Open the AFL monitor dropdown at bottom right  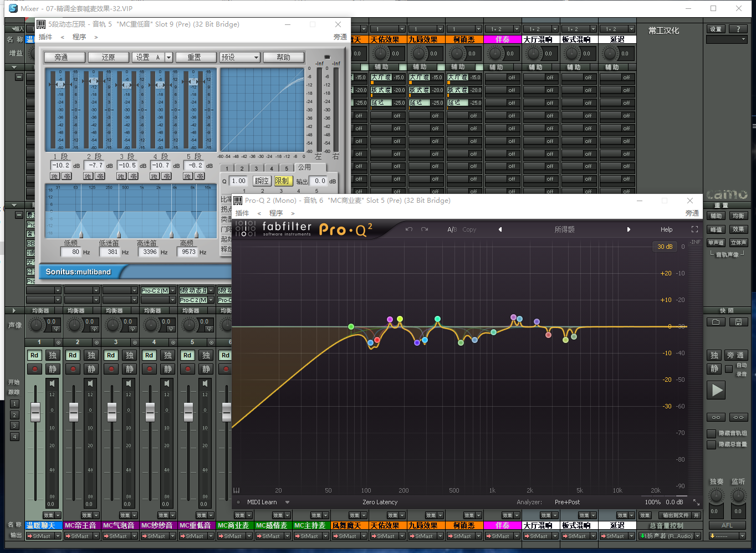click(727, 536)
